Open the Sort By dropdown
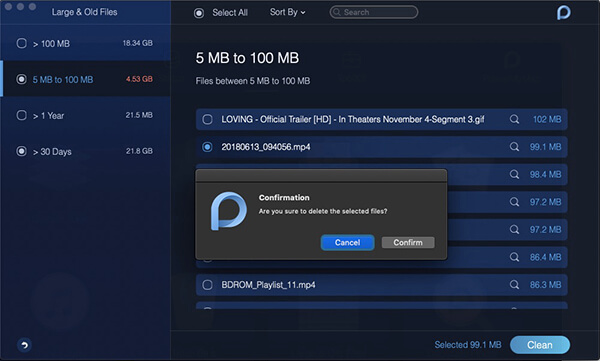This screenshot has height=361, width=600. (287, 12)
